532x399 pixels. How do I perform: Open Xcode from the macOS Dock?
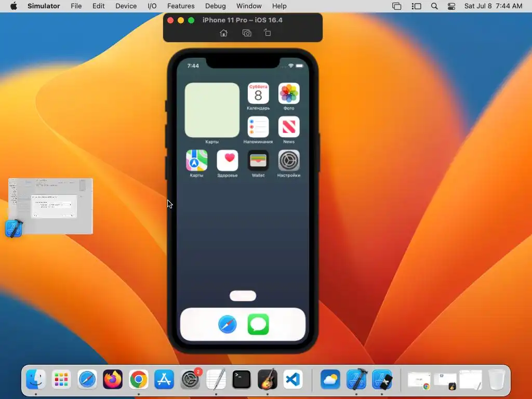[x=356, y=379]
